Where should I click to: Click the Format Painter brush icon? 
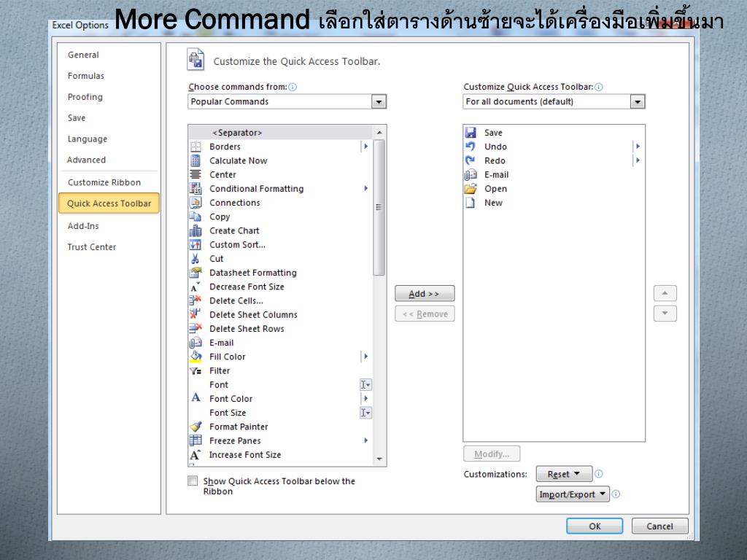click(x=196, y=427)
